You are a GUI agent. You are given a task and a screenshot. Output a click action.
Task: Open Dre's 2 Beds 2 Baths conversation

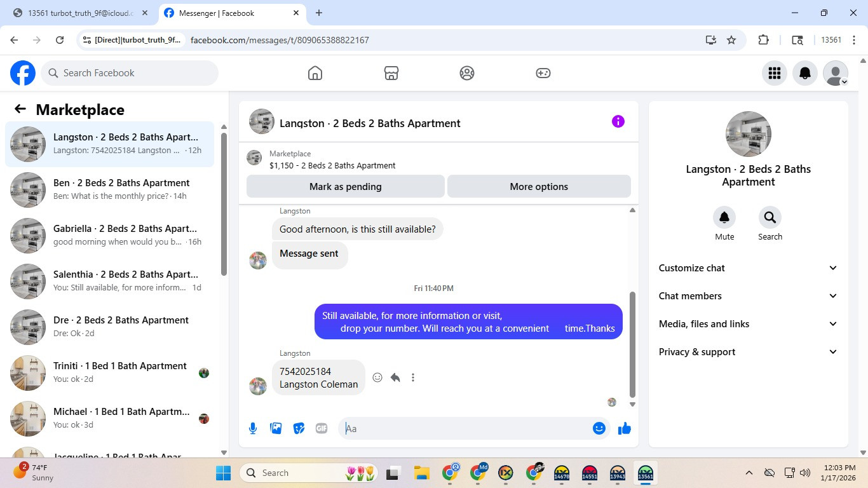109,327
